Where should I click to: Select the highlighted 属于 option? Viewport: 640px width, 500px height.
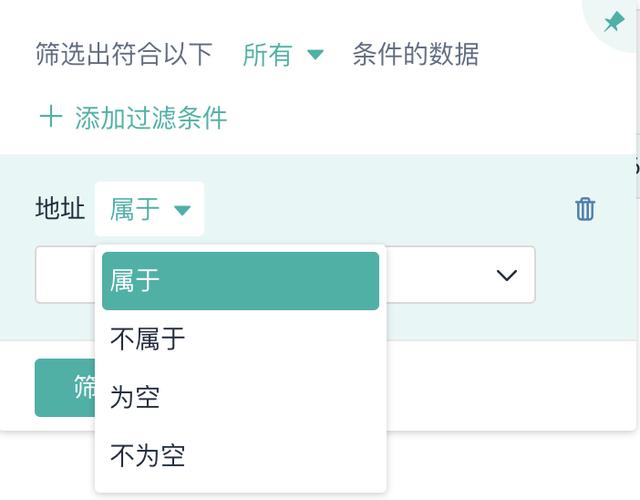click(x=240, y=281)
